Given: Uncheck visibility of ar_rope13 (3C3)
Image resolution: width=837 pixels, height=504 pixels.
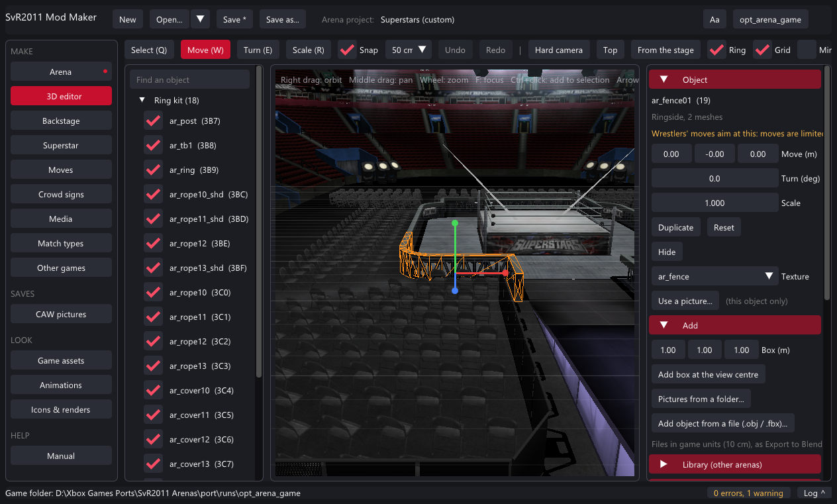Looking at the screenshot, I should tap(153, 366).
